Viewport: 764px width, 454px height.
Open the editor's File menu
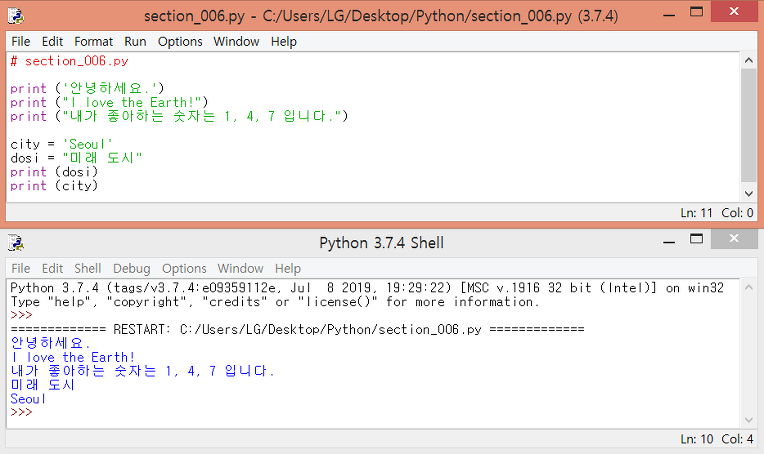click(21, 42)
